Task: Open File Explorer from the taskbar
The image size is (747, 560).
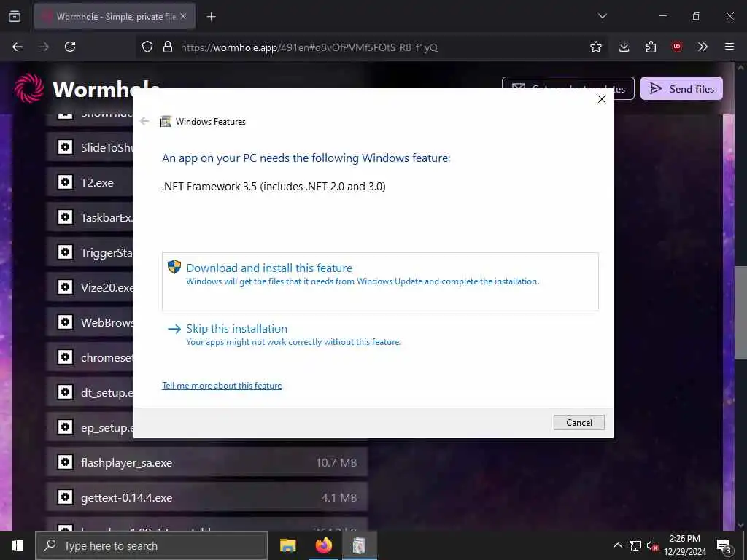Action: click(x=287, y=545)
